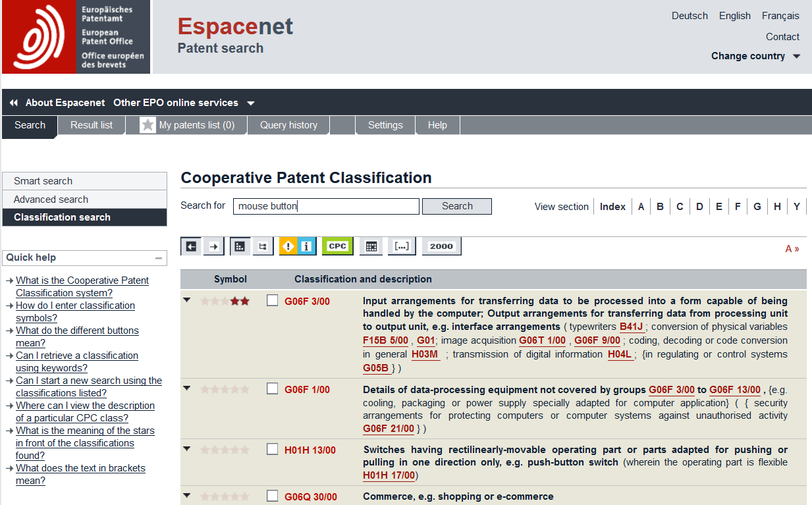Select the Search tab
Image resolution: width=812 pixels, height=505 pixels.
tap(30, 126)
